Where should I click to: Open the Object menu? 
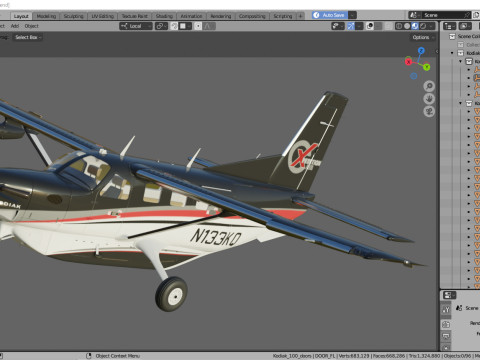(31, 26)
